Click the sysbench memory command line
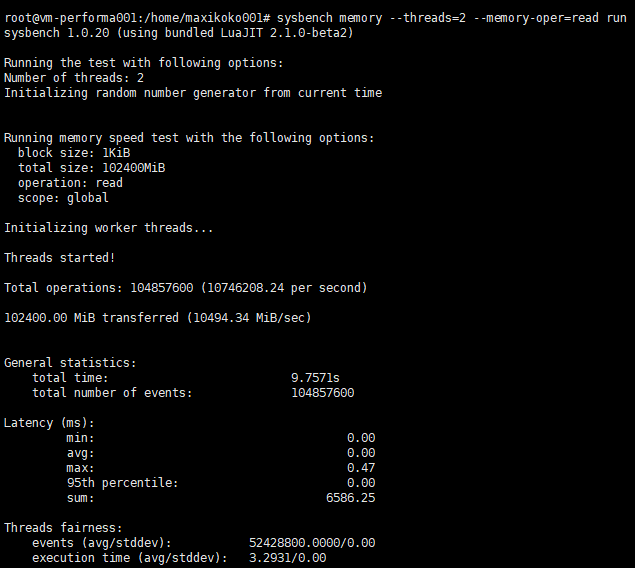 coord(315,18)
